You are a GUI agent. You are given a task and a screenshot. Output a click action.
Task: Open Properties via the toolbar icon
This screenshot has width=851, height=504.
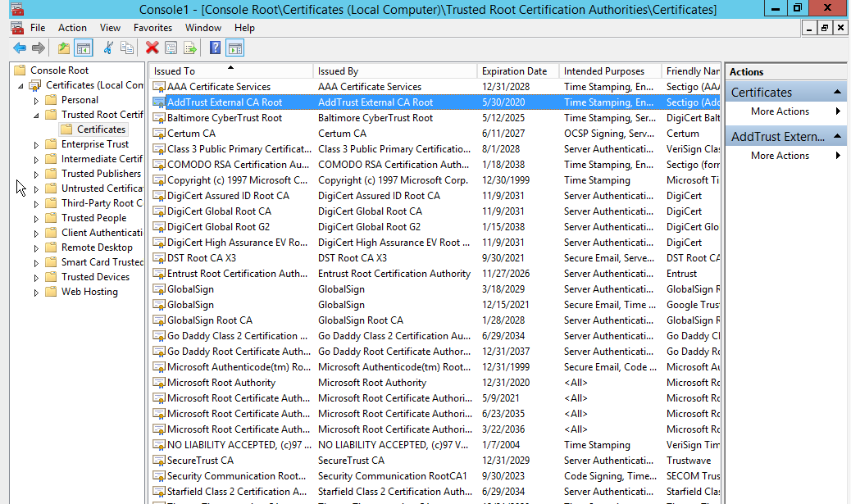(x=171, y=48)
